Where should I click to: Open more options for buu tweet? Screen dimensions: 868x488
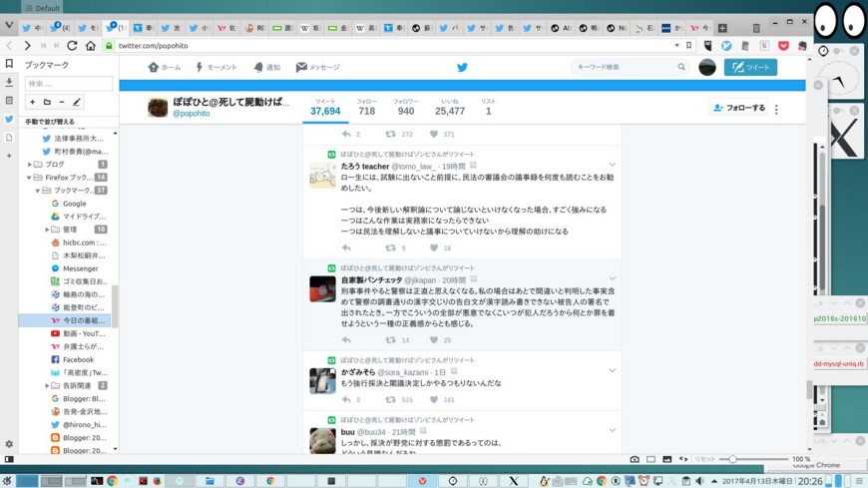click(612, 430)
